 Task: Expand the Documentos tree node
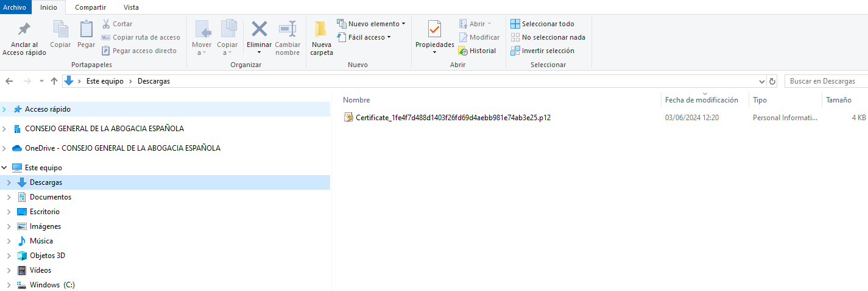(8, 197)
